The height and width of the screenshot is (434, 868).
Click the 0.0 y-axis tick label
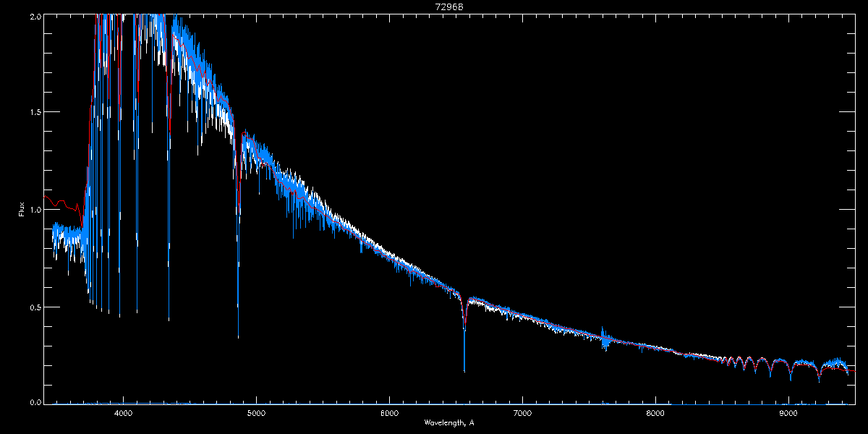tap(34, 401)
